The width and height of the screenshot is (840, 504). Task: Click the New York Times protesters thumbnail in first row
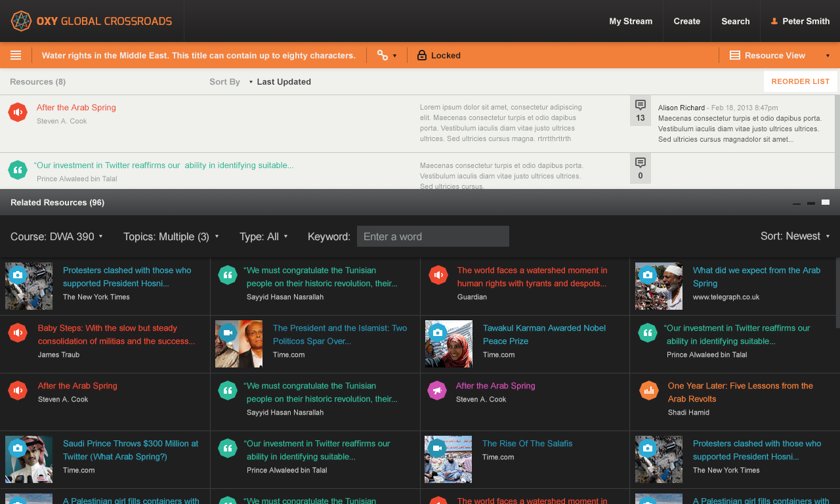29,286
